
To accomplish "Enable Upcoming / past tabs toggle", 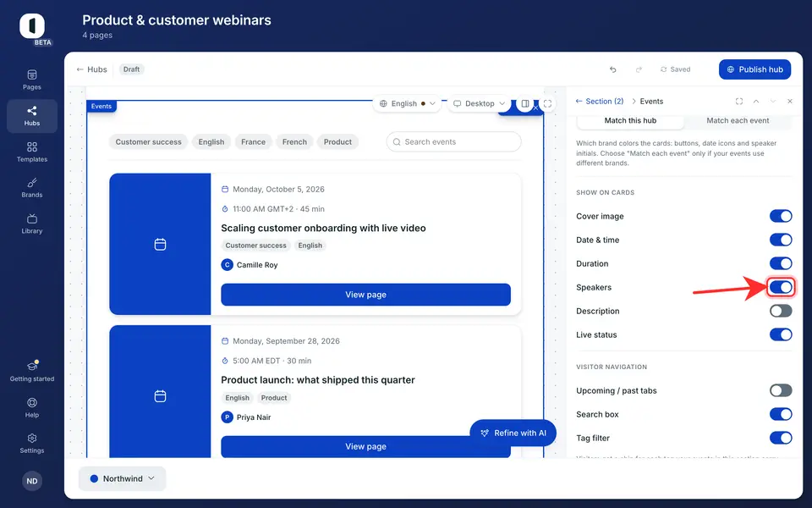I will coord(781,390).
